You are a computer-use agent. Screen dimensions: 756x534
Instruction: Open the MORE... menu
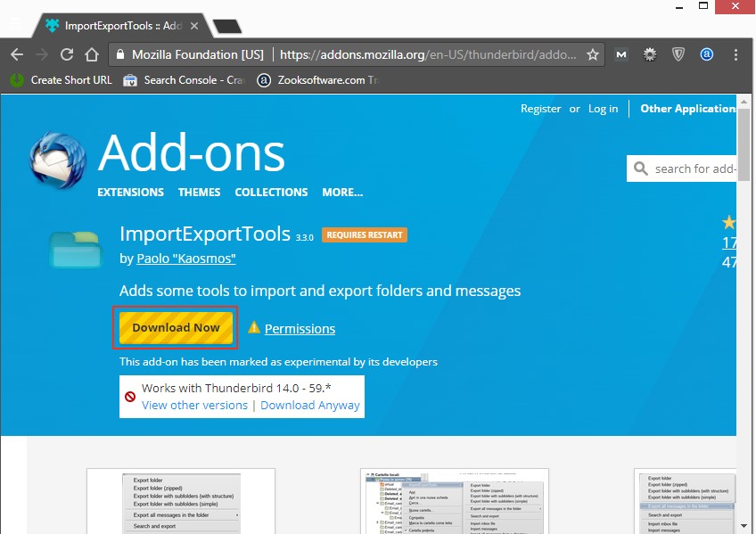tap(342, 193)
